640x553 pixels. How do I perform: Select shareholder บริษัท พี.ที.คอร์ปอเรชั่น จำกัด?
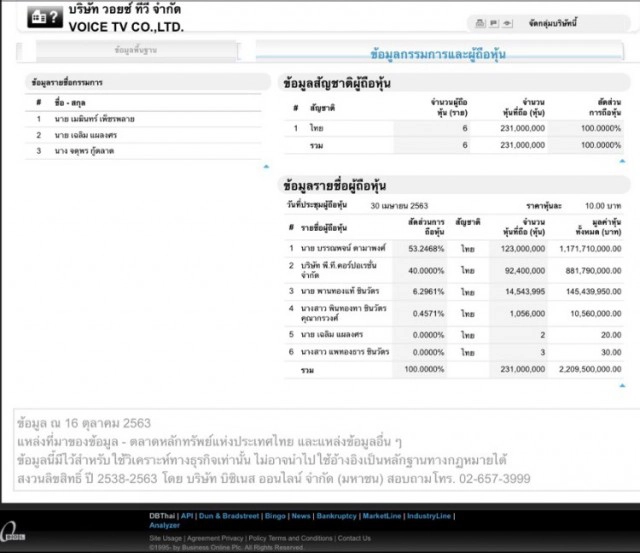click(338, 270)
